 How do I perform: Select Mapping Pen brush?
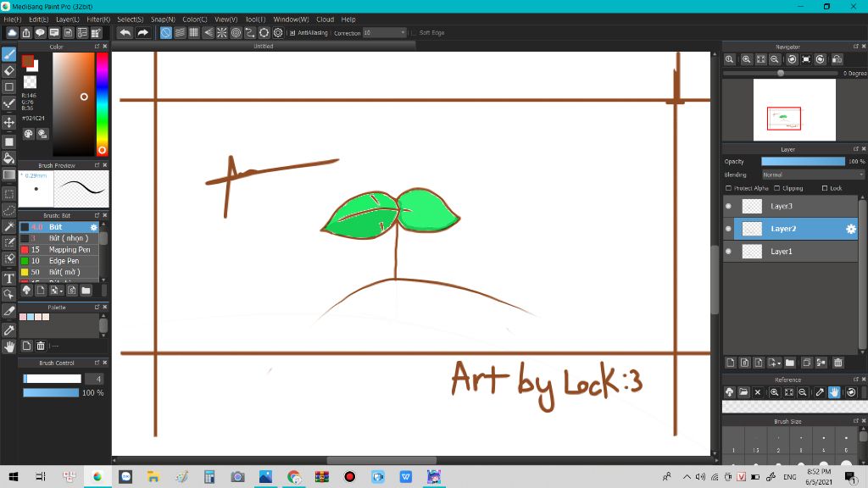pos(59,250)
